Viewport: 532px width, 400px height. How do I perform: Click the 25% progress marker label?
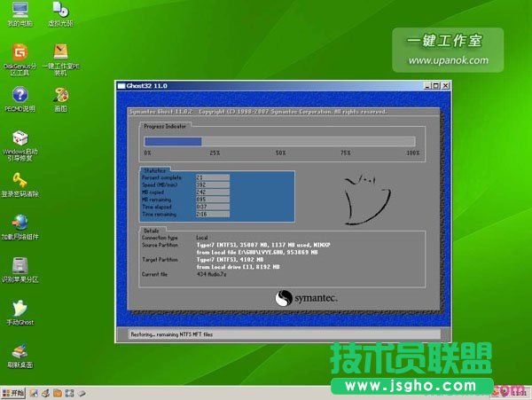pos(215,153)
